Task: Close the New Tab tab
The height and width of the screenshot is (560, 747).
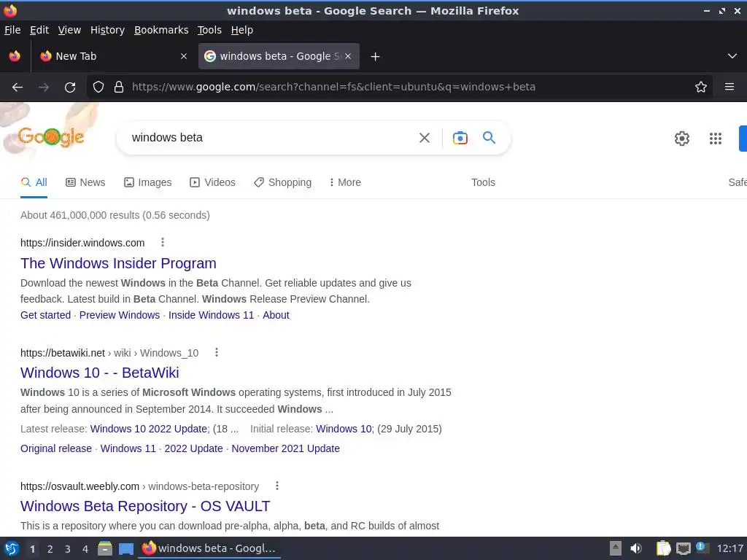Action: coord(184,56)
